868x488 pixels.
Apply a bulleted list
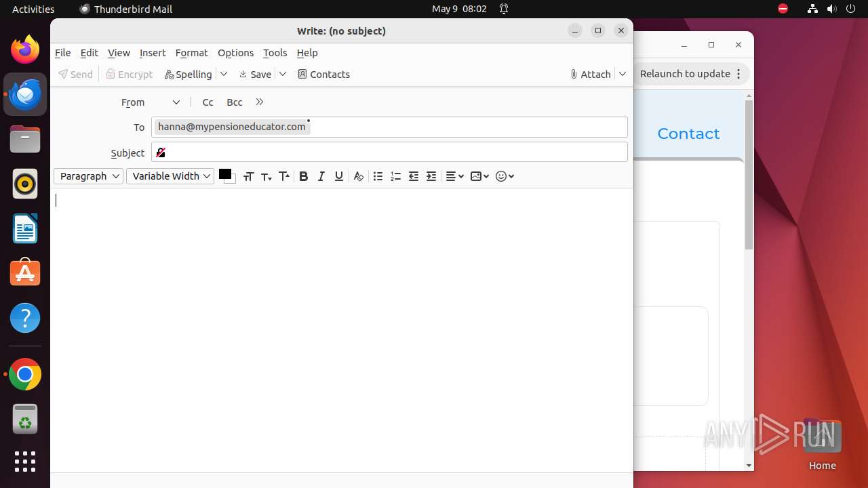point(378,176)
